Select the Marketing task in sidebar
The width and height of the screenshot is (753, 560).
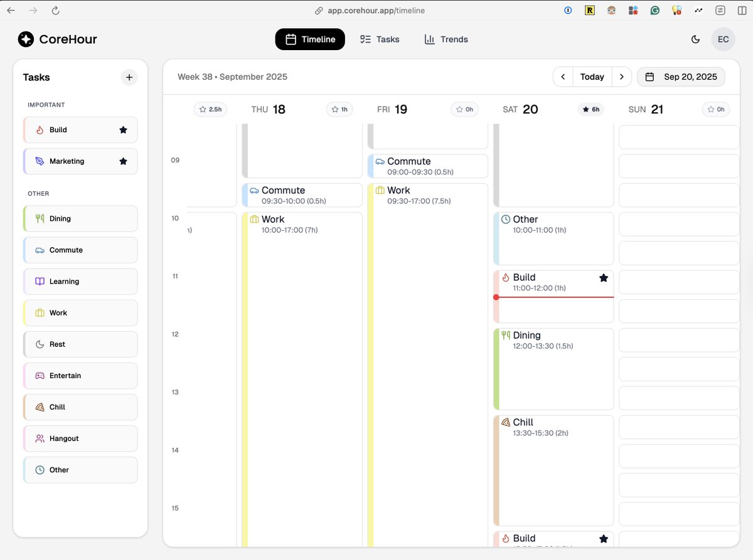[x=80, y=161]
